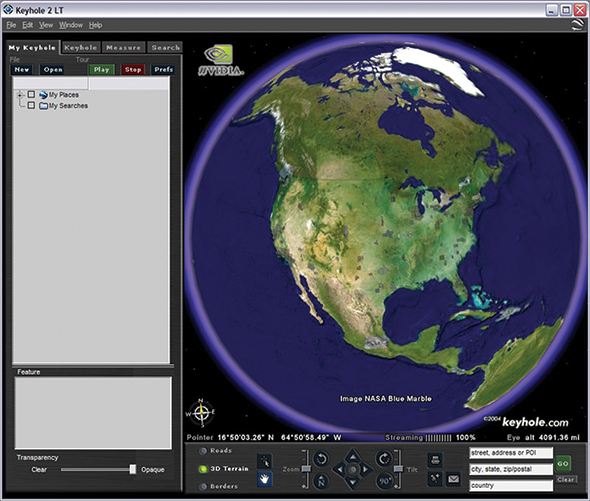Pan up with the navigation arrow
Viewport: 590px width, 501px height.
(353, 457)
